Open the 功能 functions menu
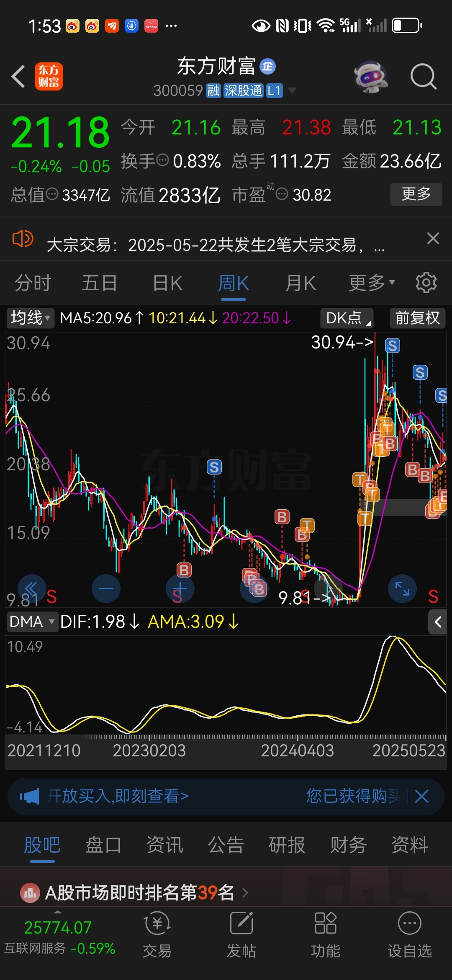This screenshot has height=980, width=452. click(326, 935)
